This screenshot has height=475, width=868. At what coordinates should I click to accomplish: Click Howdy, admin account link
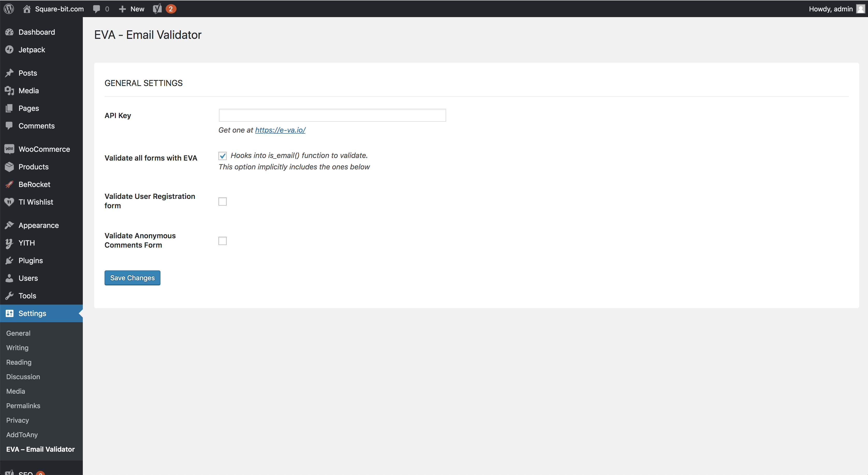click(x=830, y=9)
